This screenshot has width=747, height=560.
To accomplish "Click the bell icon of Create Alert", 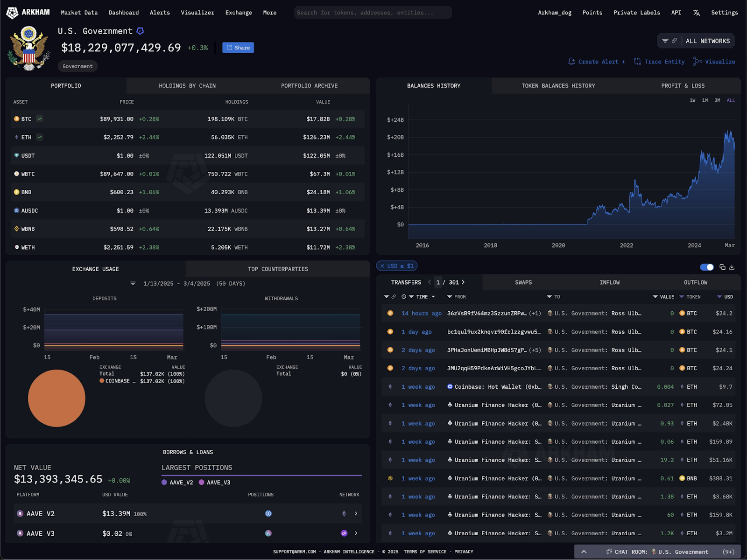I will 571,62.
